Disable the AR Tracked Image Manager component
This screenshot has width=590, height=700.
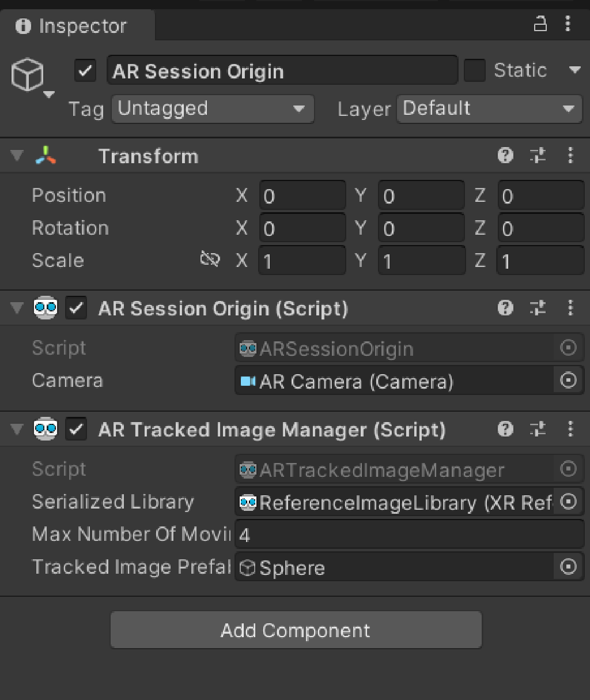[x=75, y=429]
